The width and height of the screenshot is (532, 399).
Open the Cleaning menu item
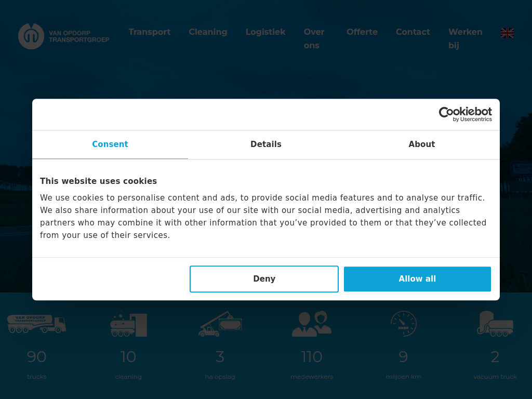208,32
